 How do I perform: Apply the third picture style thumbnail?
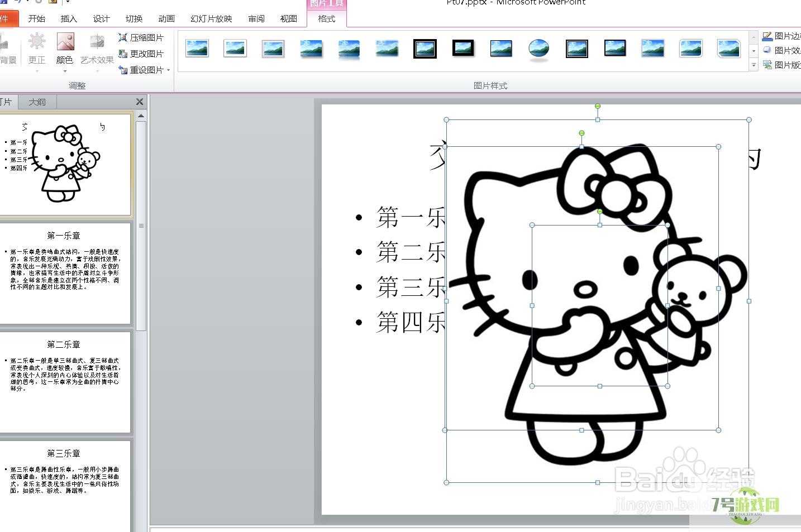click(x=273, y=49)
